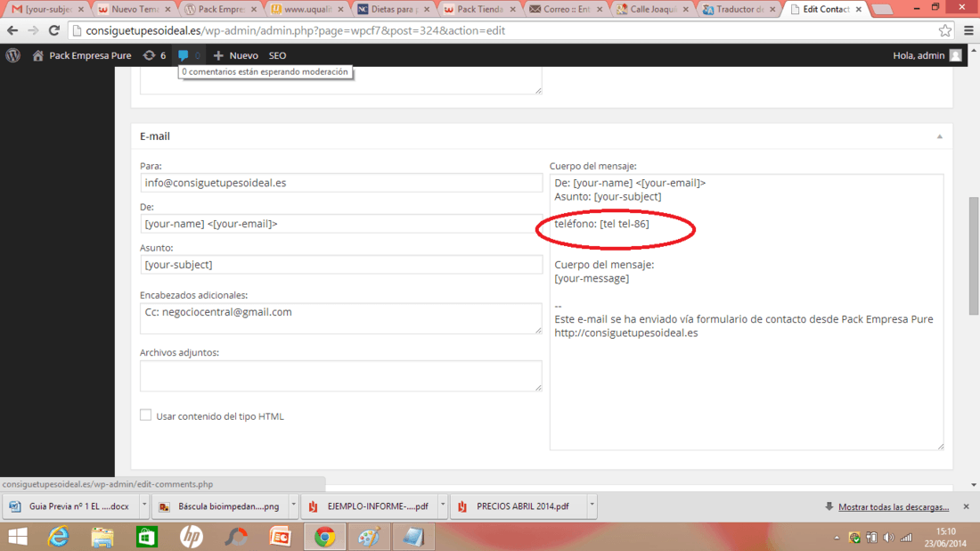Click Mostrar todas las descargas link
The width and height of the screenshot is (980, 551).
tap(893, 506)
